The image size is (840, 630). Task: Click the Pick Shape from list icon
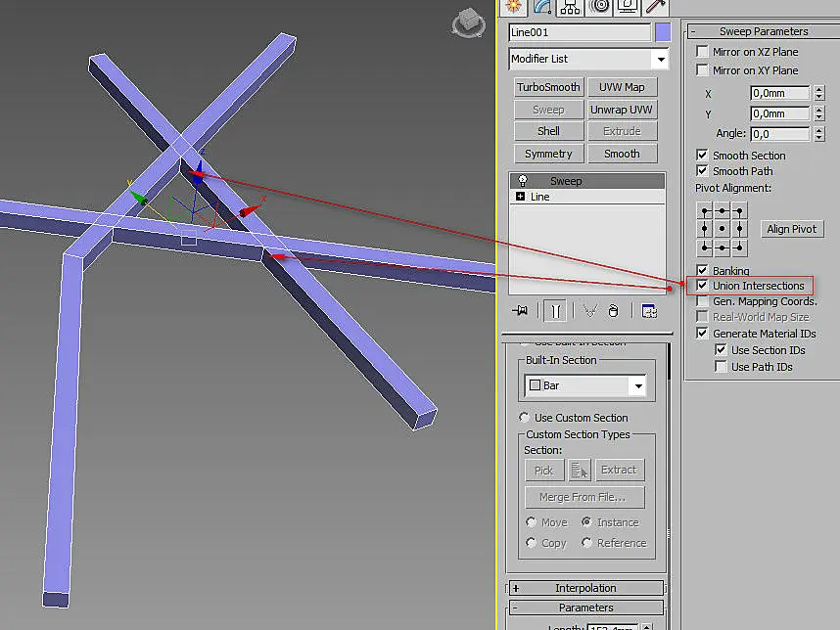click(580, 471)
